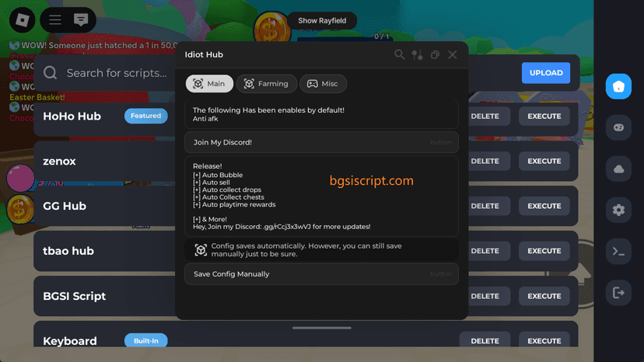
Task: Open Idiot Hub settings sliders icon
Action: [x=417, y=54]
